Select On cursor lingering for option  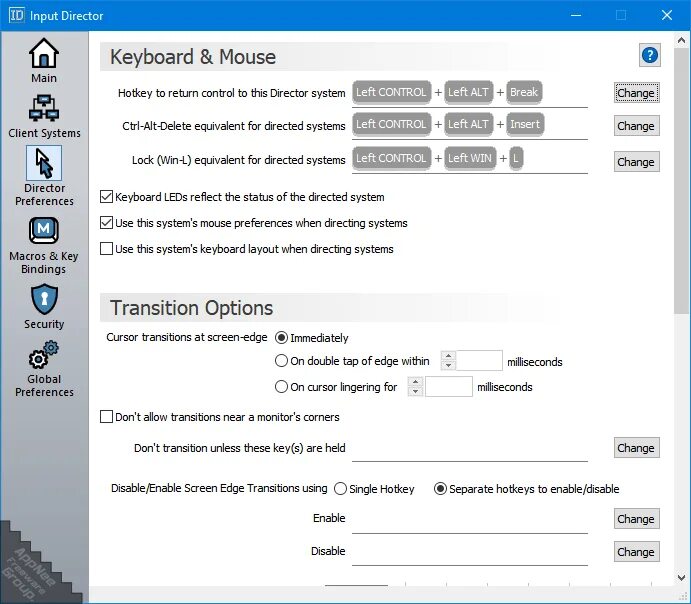(x=281, y=387)
